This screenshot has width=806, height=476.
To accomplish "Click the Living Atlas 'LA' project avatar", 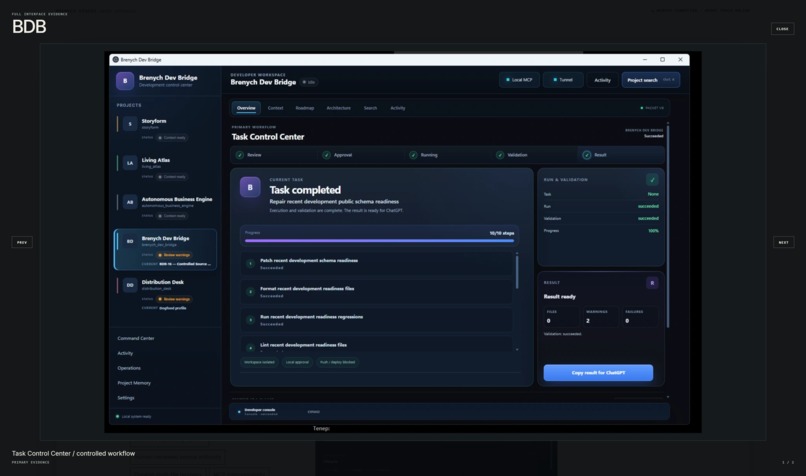I will 130,163.
